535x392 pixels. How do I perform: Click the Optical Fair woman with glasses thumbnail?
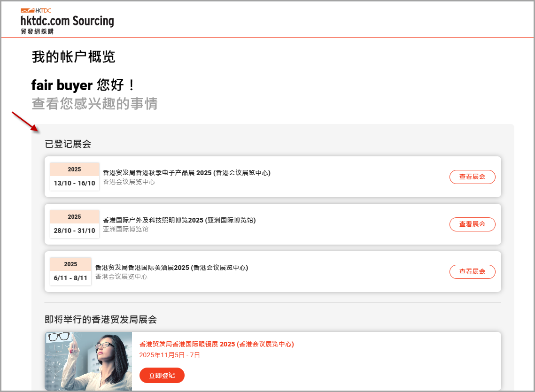[x=88, y=361]
